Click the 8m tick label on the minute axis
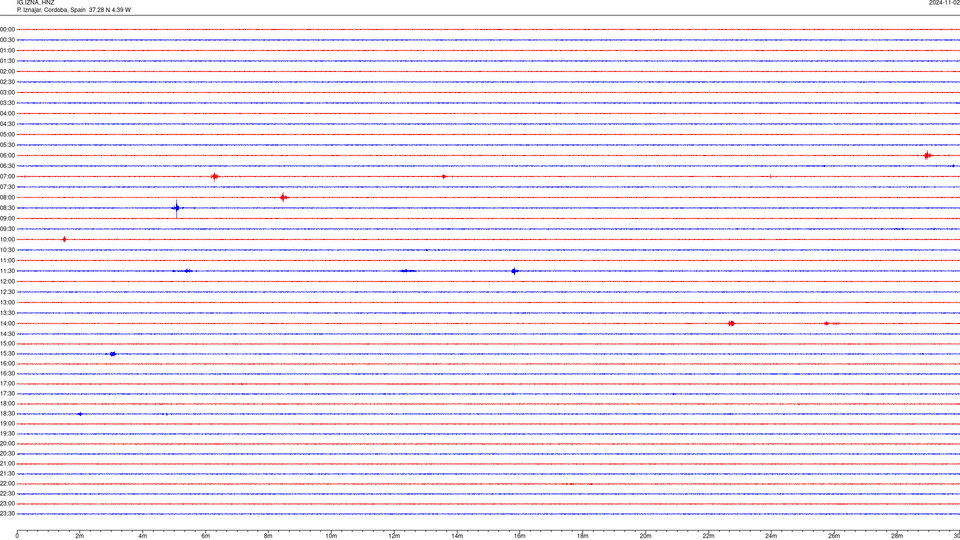 [x=268, y=536]
